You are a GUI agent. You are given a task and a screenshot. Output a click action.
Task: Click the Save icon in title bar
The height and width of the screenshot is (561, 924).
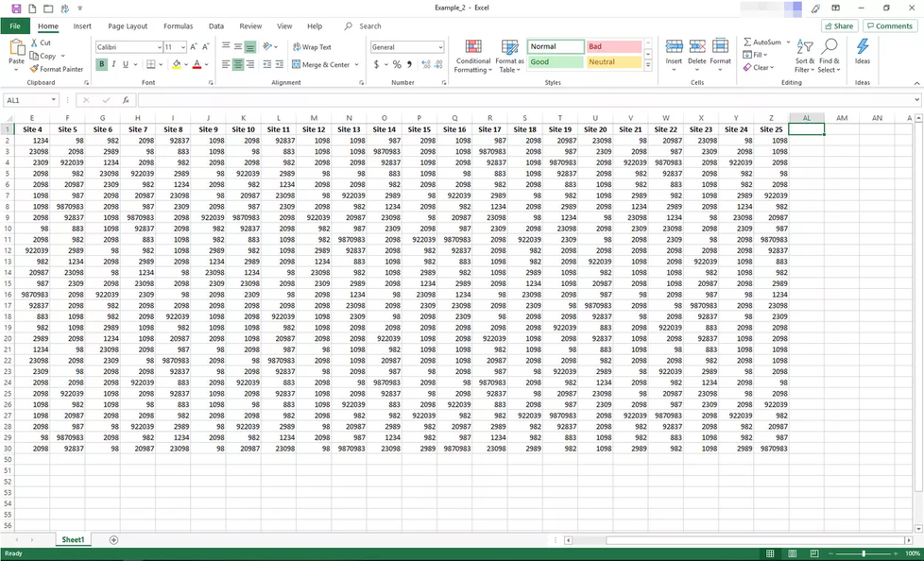(17, 8)
